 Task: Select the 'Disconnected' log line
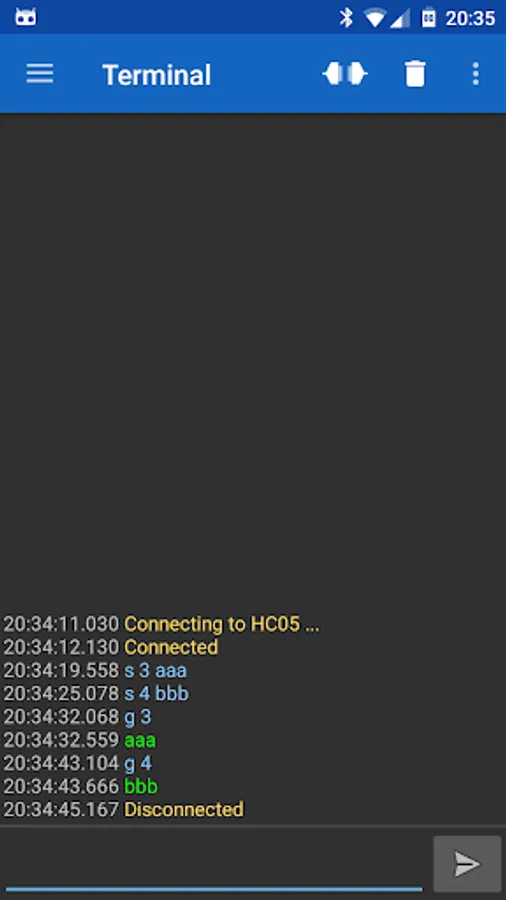click(x=123, y=810)
